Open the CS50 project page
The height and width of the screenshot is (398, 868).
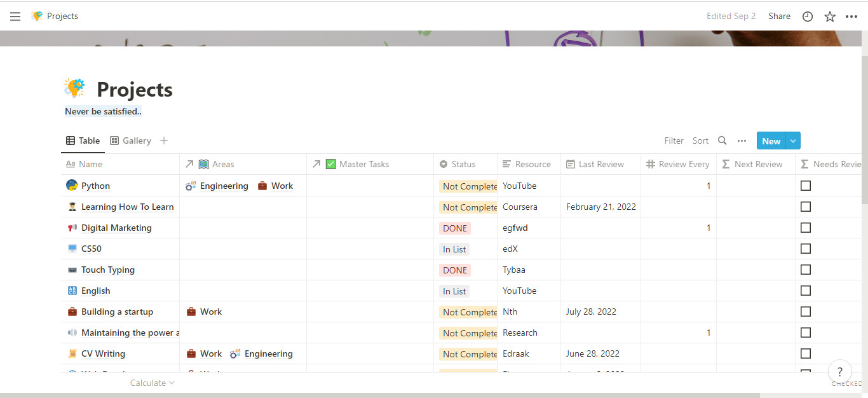92,249
